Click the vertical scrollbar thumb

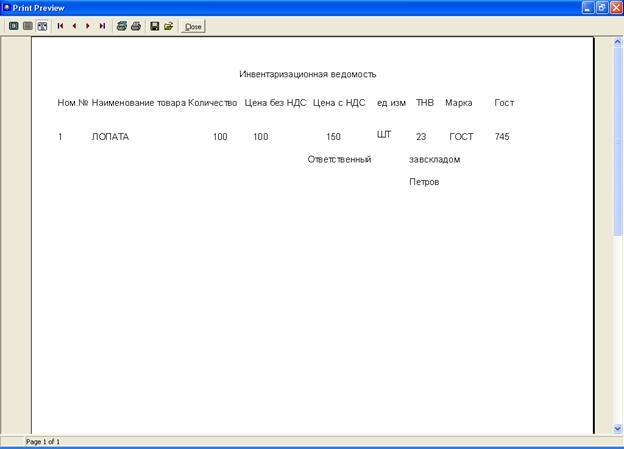coord(617,140)
